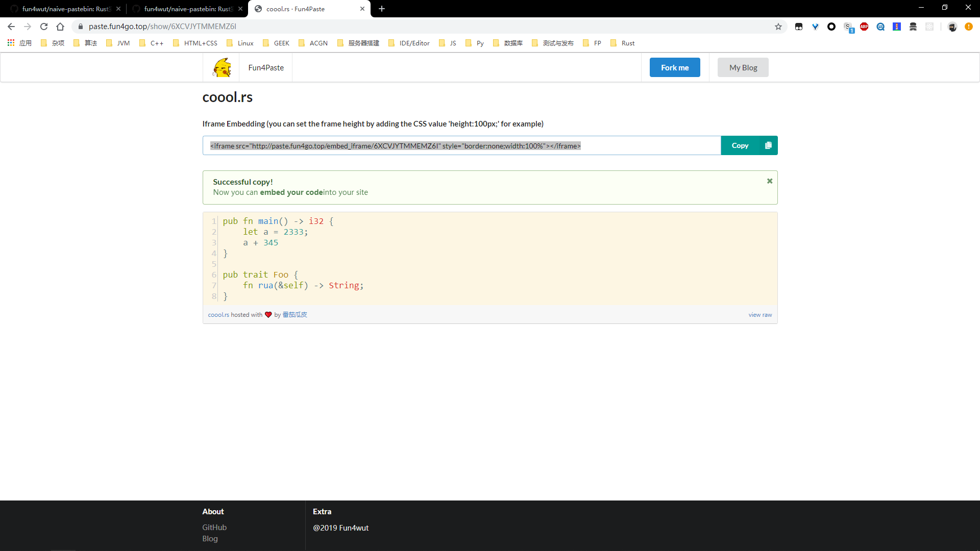Click the clipboard icon next to Copy
The image size is (980, 551).
coord(768,145)
